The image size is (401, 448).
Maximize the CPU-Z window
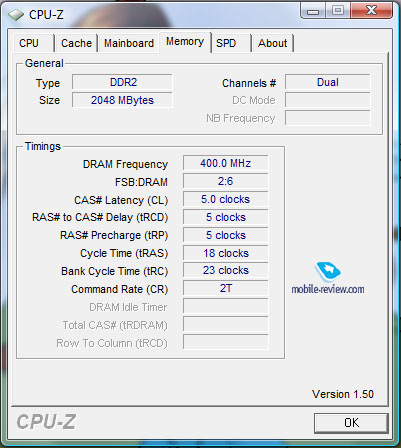pos(338,11)
